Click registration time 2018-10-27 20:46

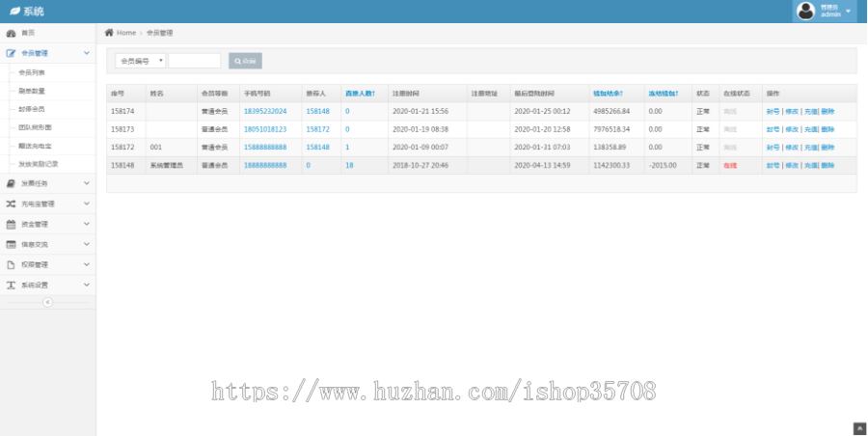tap(420, 166)
